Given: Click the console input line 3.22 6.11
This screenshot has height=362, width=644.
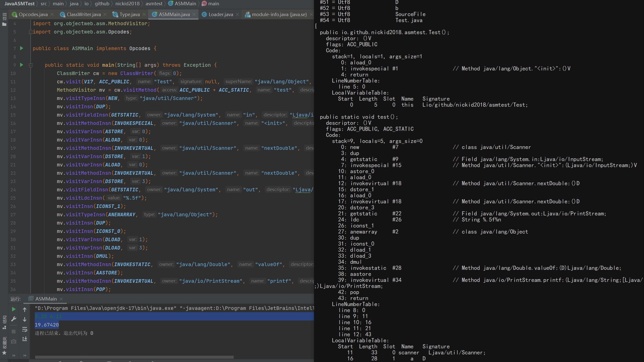Looking at the screenshot, I should click(48, 316).
